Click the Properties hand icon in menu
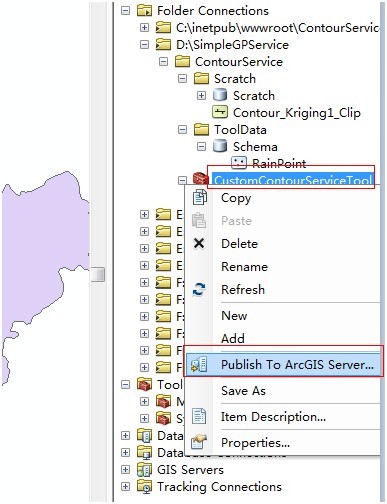Image resolution: width=387 pixels, height=504 pixels. pos(199,442)
